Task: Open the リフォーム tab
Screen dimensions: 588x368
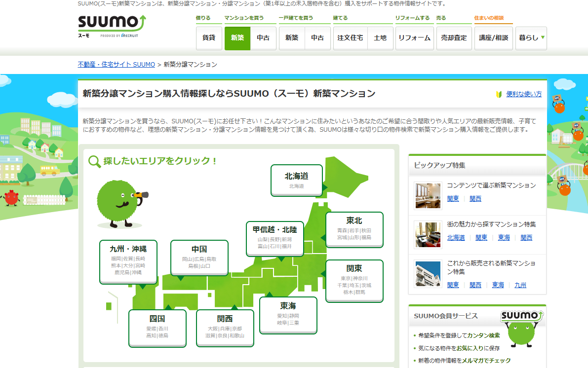Action: (x=414, y=38)
